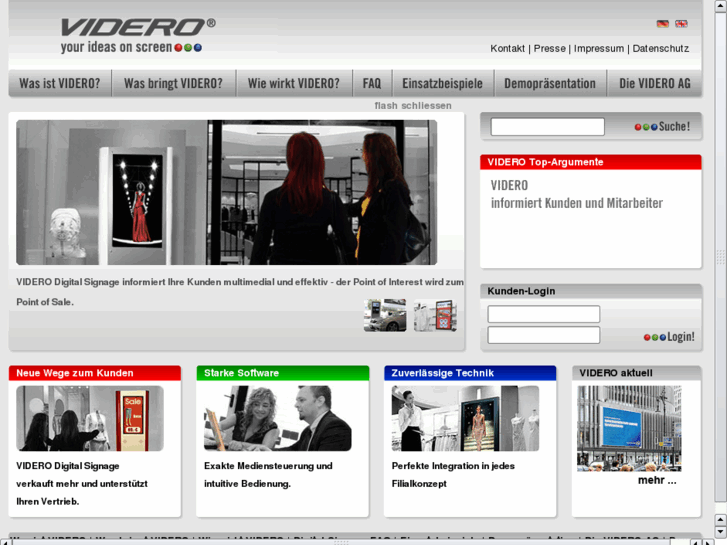Open the 'Was ist VIDERO?' menu
This screenshot has width=727, height=545.
tap(60, 83)
